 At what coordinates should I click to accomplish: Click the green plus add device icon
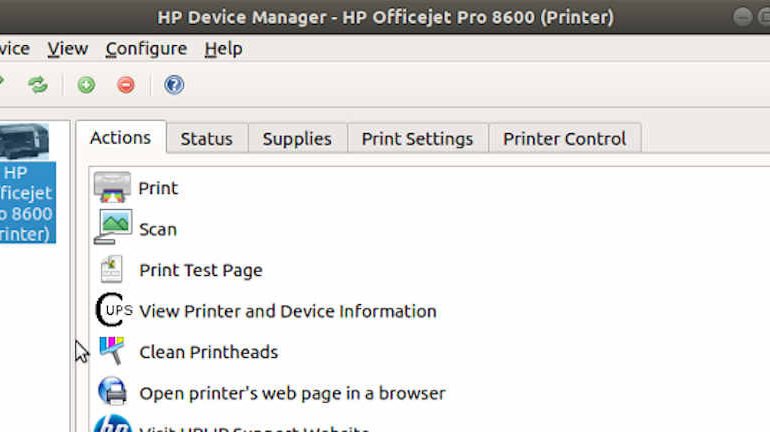(86, 85)
